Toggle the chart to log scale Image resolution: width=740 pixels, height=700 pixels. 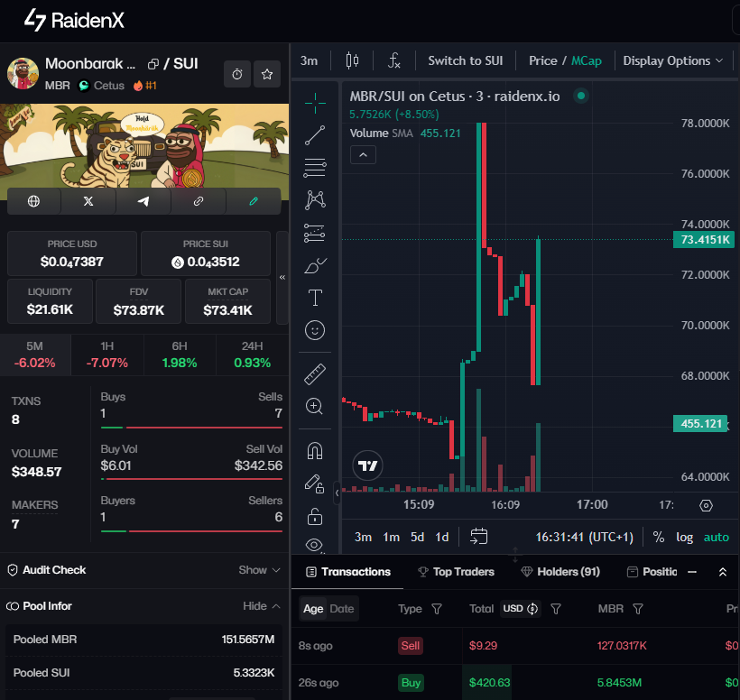tap(684, 536)
